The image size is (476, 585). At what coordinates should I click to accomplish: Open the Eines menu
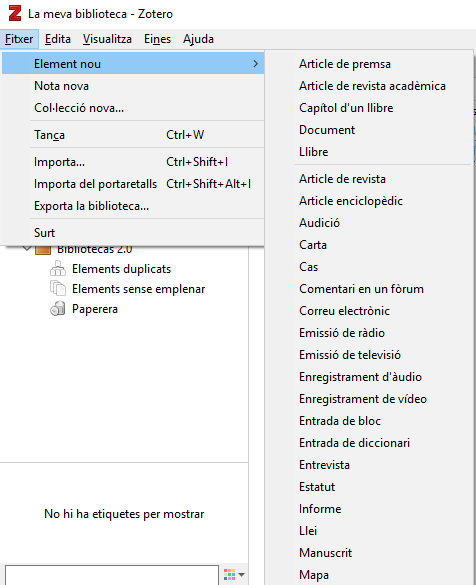(157, 39)
